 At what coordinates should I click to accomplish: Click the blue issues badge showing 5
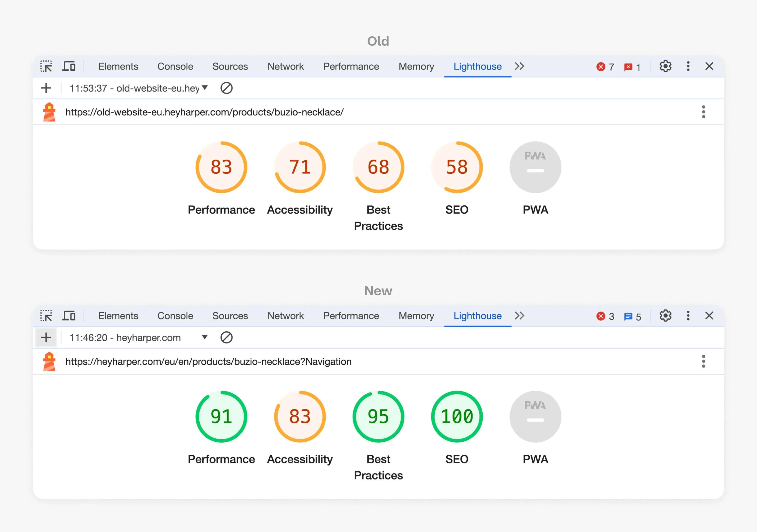632,317
